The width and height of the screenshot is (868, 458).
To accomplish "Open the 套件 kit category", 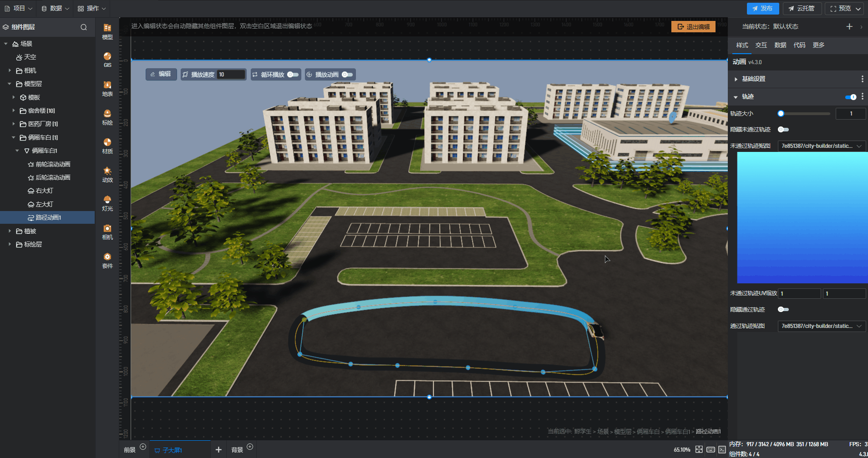I will 107,261.
